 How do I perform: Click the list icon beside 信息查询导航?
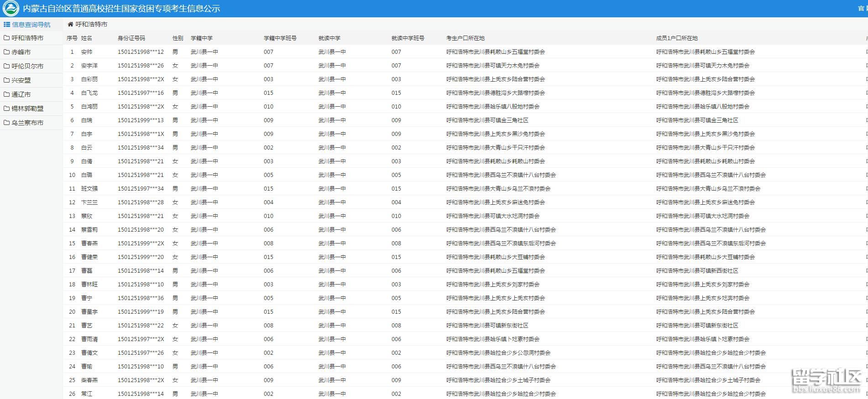click(x=7, y=25)
